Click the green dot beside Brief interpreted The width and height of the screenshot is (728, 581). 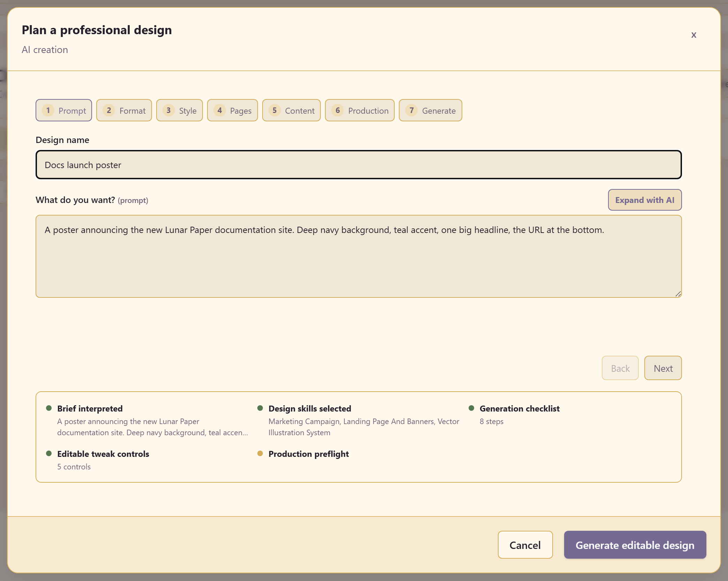pos(49,408)
